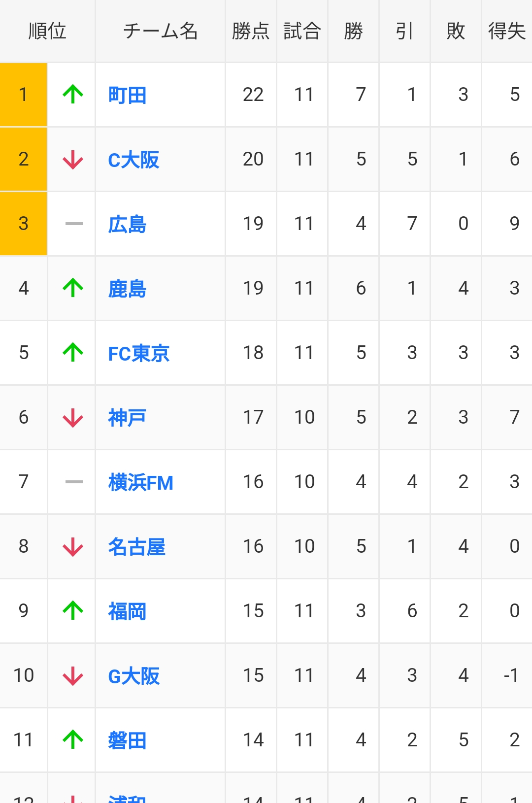Click the 勝点 column header
The width and height of the screenshot is (532, 803).
[x=251, y=31]
